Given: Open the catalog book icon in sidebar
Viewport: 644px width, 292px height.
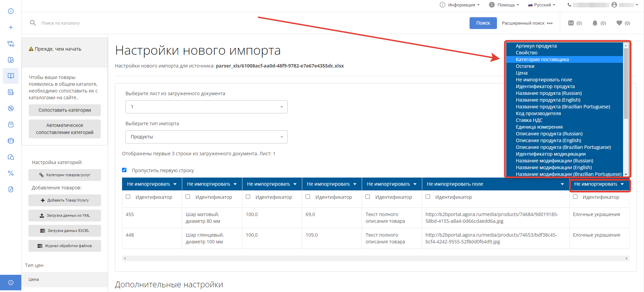Looking at the screenshot, I should [x=11, y=76].
